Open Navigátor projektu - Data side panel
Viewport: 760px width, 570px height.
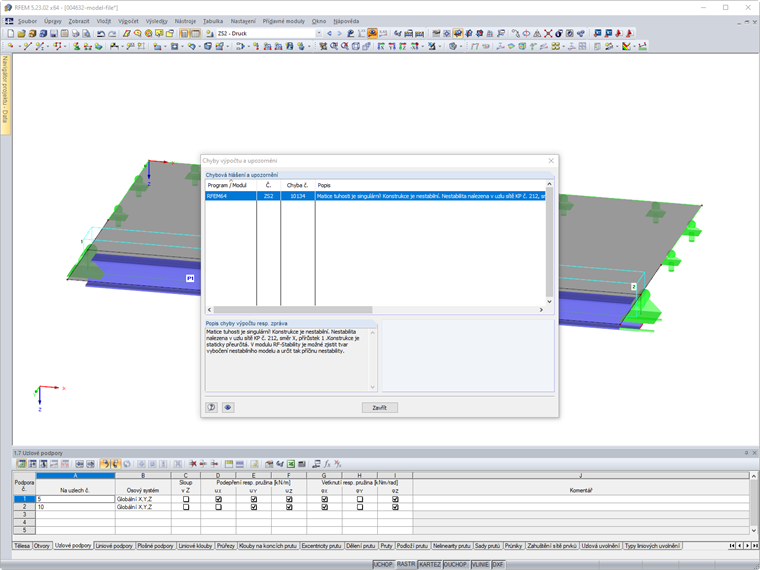point(5,95)
